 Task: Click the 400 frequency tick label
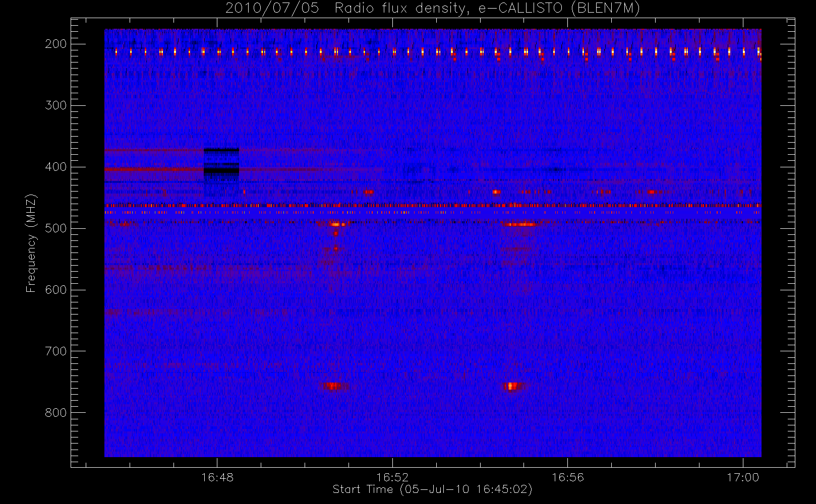56,167
